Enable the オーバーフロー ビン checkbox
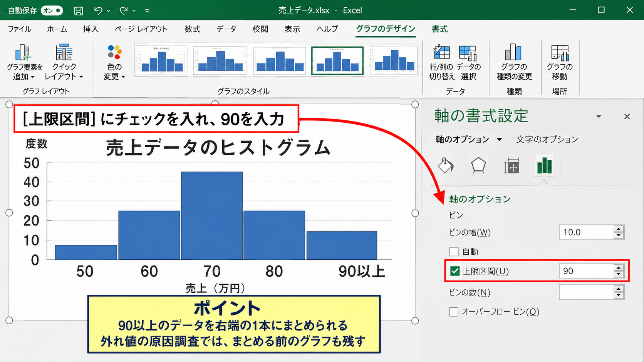 point(454,312)
